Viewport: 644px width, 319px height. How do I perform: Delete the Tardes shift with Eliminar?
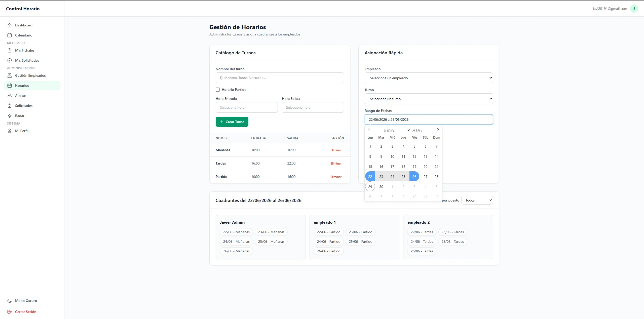(336, 164)
